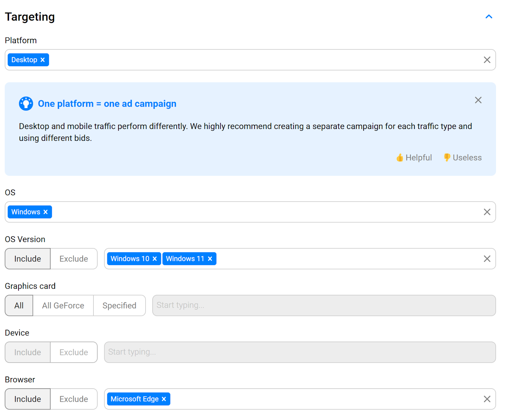Image resolution: width=512 pixels, height=420 pixels.
Task: Choose Specified graphics card option
Action: [x=119, y=305]
